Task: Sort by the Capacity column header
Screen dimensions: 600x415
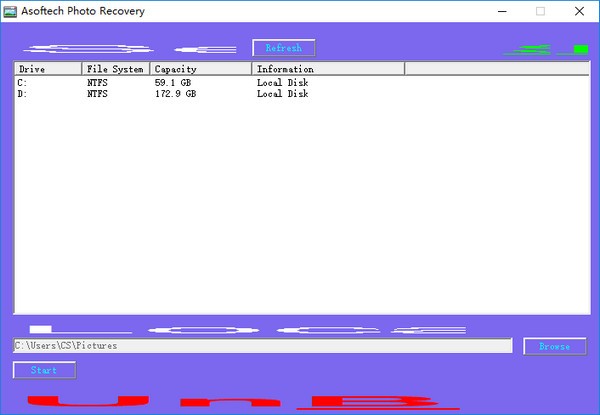Action: point(201,69)
